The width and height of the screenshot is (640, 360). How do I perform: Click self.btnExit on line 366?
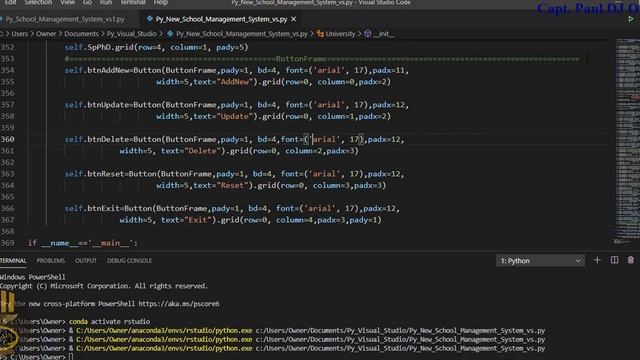(x=92, y=208)
